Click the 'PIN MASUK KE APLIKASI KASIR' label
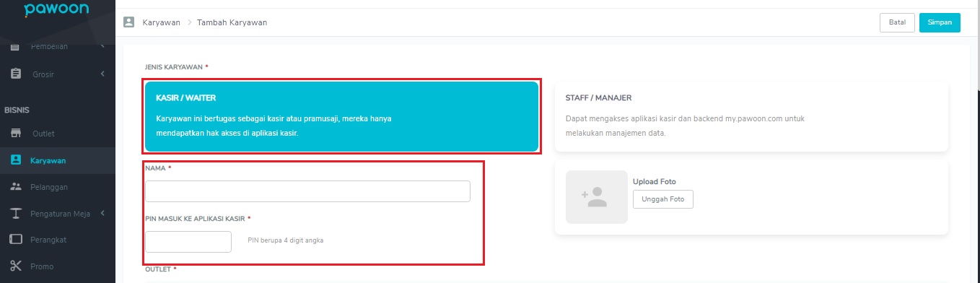This screenshot has height=283, width=980. click(195, 218)
